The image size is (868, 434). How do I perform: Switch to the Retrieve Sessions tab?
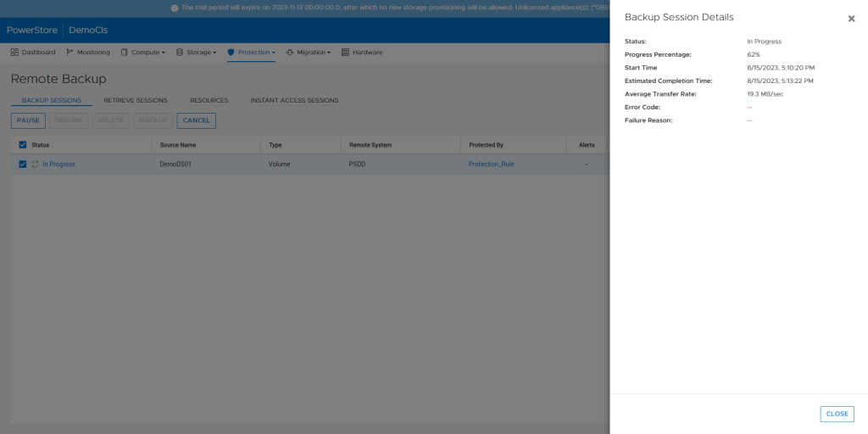(136, 100)
